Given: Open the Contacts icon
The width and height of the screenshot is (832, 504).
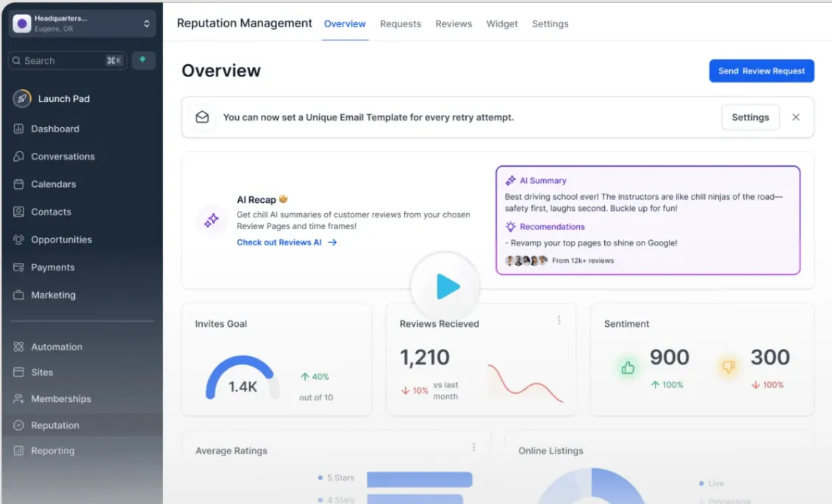Looking at the screenshot, I should [x=18, y=212].
